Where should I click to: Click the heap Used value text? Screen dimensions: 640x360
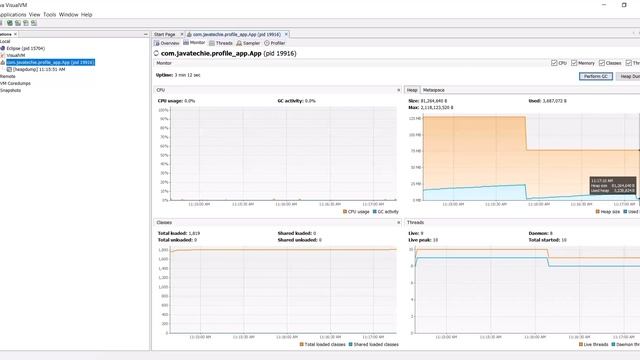point(547,101)
